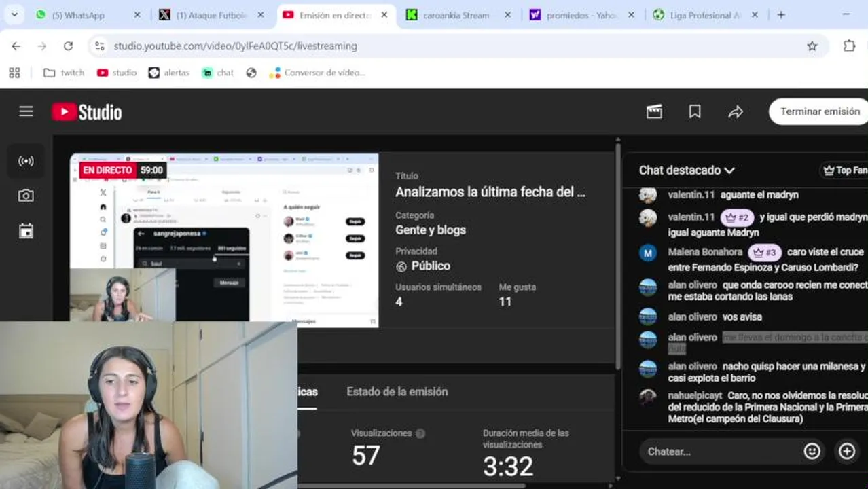Click the stream title text Analizamos la última fecha
Image resolution: width=868 pixels, height=489 pixels.
[x=490, y=192]
